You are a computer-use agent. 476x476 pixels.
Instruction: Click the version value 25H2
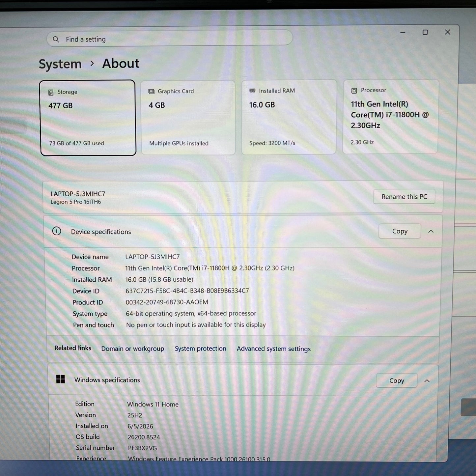click(x=134, y=415)
